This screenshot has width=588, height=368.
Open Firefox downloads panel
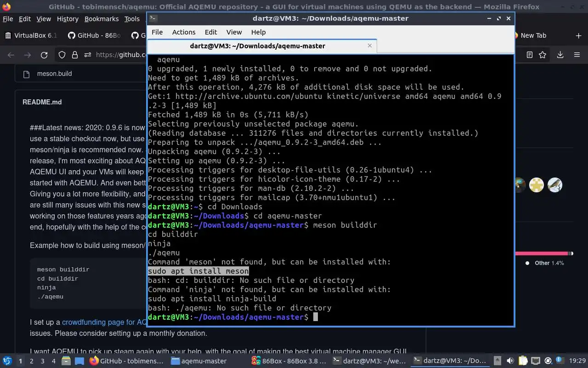click(560, 55)
